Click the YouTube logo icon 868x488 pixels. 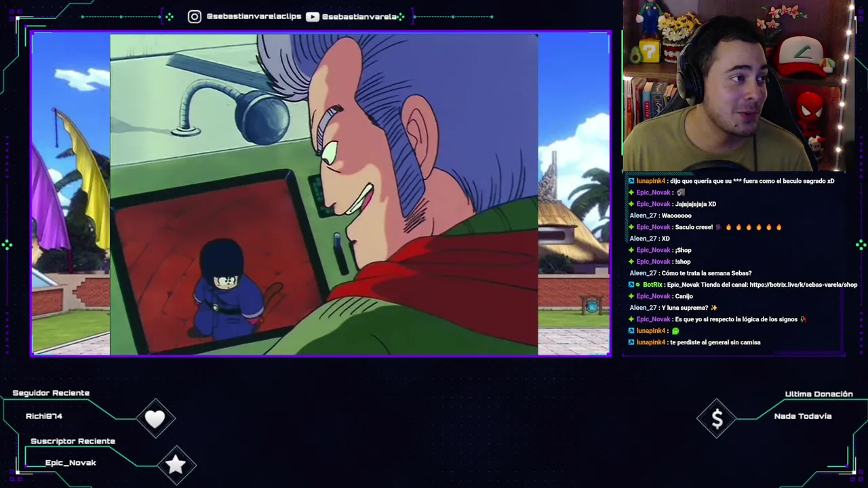coord(313,16)
